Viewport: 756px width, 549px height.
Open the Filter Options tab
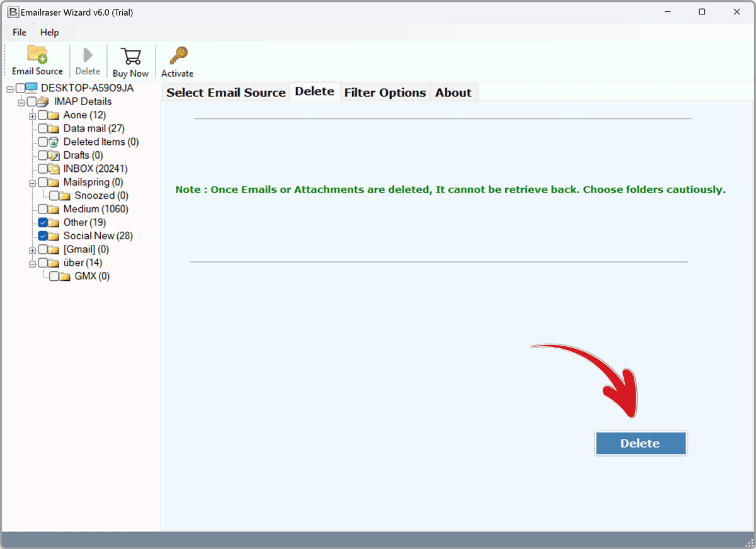385,93
